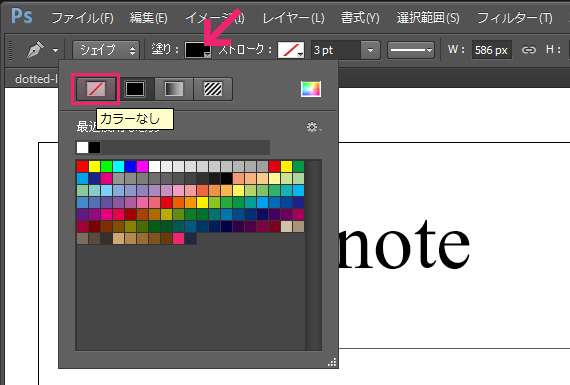Click the Ps application logo
The height and width of the screenshot is (385, 570).
(22, 16)
